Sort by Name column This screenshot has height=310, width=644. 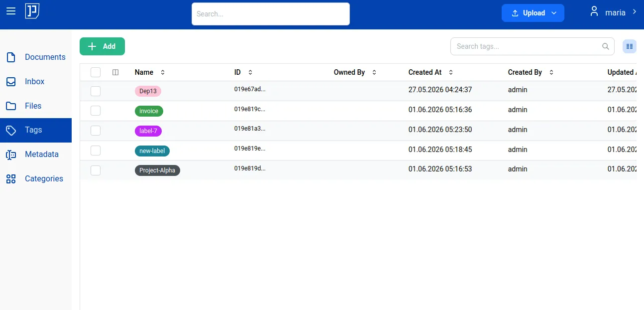pyautogui.click(x=162, y=72)
